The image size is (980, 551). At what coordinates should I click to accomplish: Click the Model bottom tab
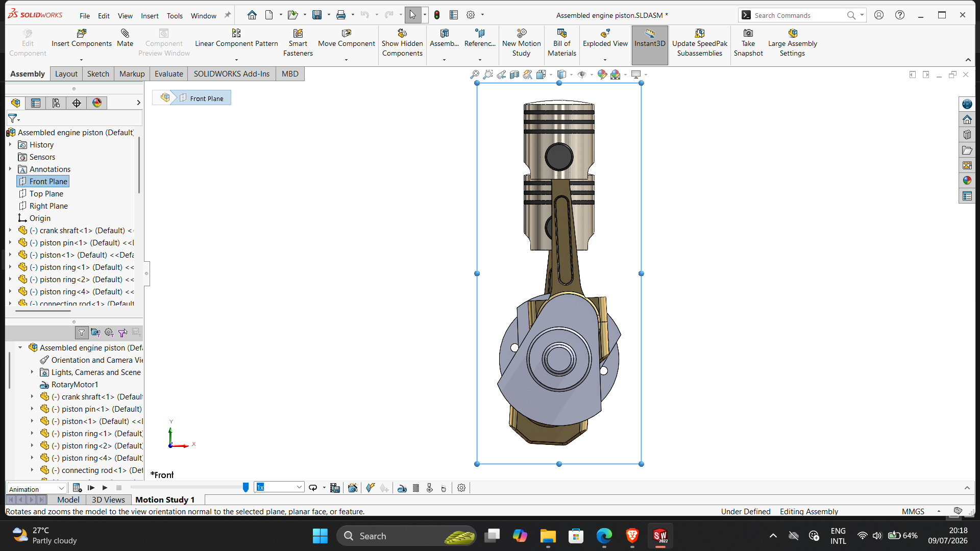click(68, 500)
